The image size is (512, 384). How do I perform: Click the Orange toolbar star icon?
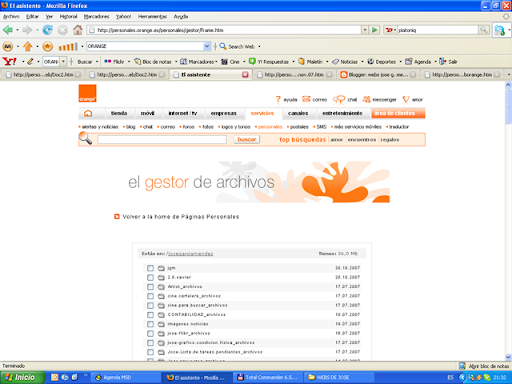tap(48, 46)
